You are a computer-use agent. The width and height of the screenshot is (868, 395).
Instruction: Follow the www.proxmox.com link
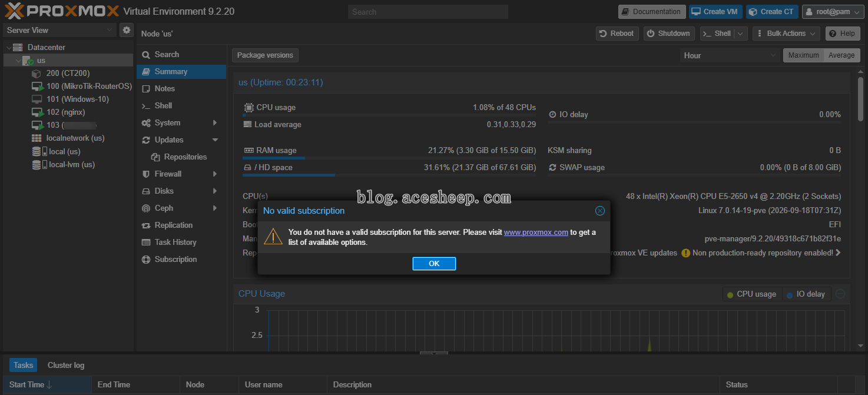[x=536, y=233]
